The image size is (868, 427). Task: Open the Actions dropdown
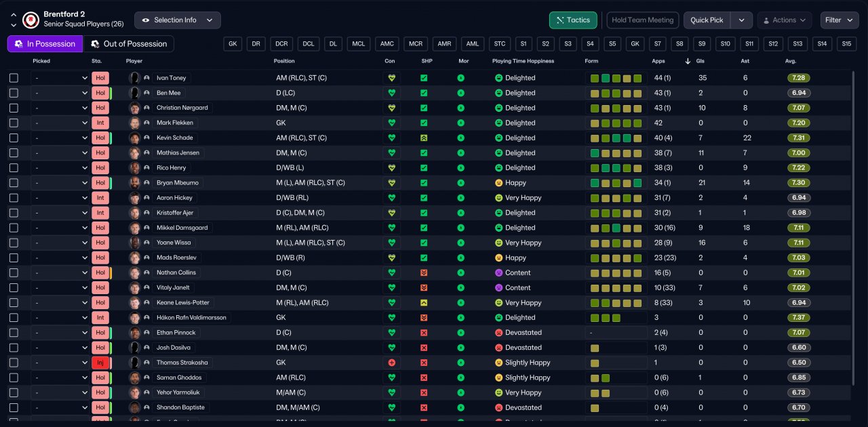pyautogui.click(x=784, y=20)
